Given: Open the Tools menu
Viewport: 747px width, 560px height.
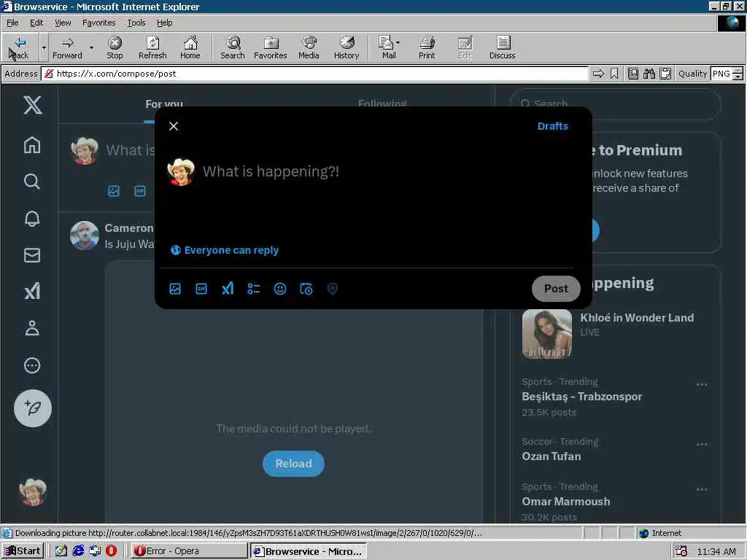Looking at the screenshot, I should pos(136,23).
